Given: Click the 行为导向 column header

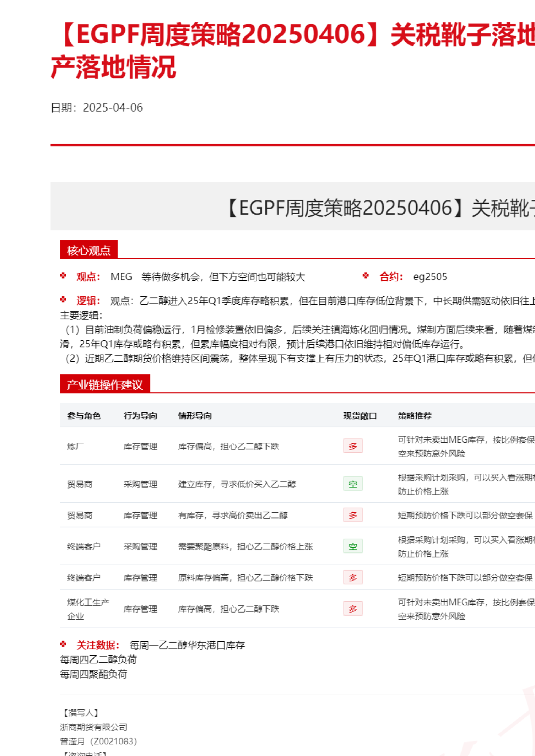Looking at the screenshot, I should coord(141,416).
